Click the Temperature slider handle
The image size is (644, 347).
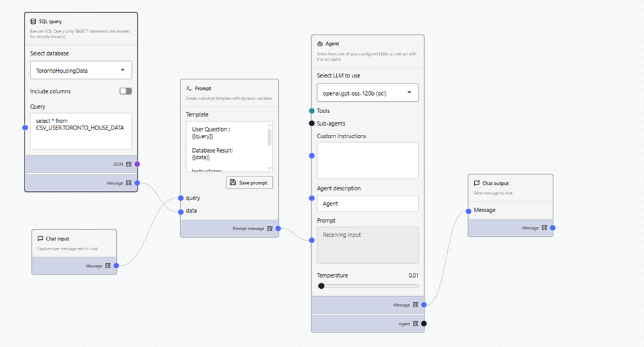click(321, 286)
